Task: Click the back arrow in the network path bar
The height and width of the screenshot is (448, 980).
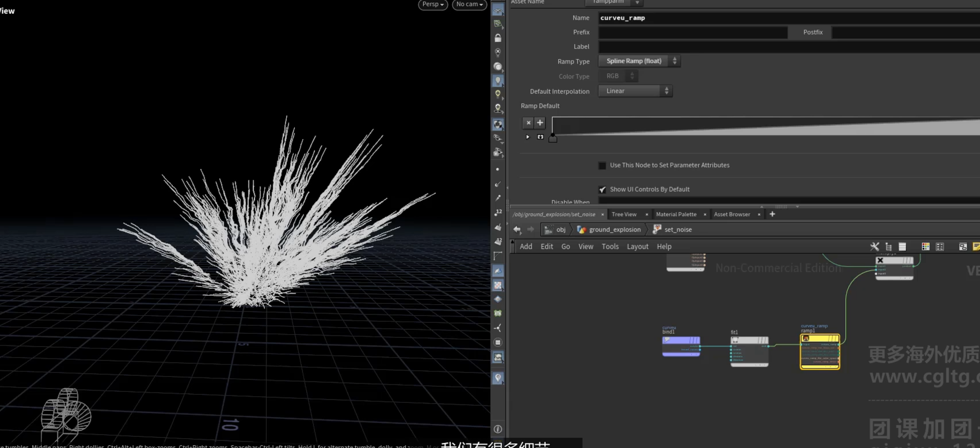Action: point(517,229)
